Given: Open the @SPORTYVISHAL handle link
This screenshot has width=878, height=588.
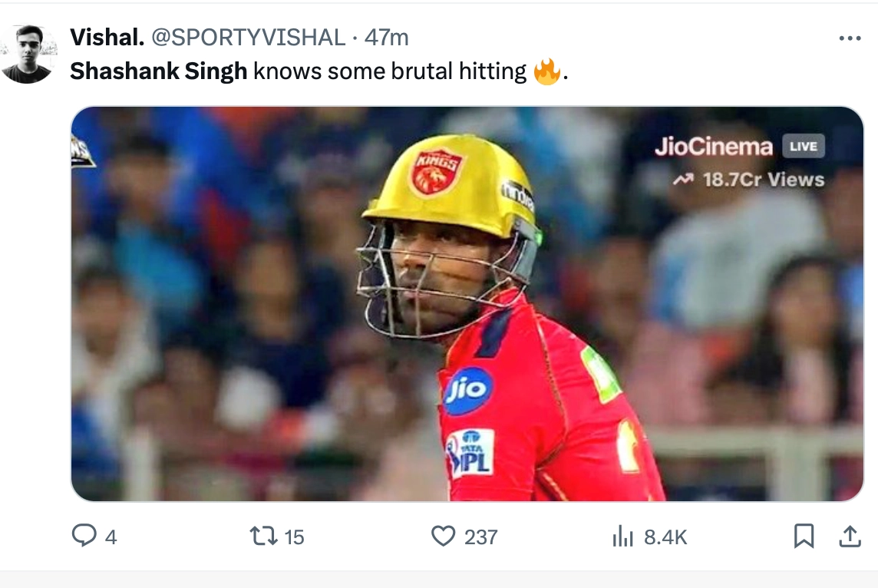Looking at the screenshot, I should pos(249,37).
